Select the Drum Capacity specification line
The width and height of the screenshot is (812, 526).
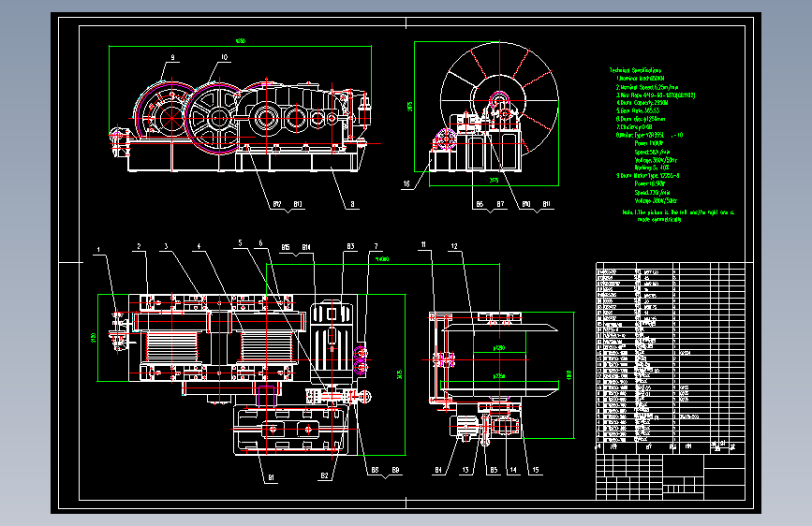[642, 103]
